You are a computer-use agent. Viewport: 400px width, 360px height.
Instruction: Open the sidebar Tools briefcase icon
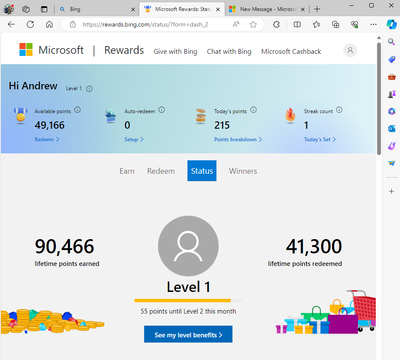tap(391, 77)
